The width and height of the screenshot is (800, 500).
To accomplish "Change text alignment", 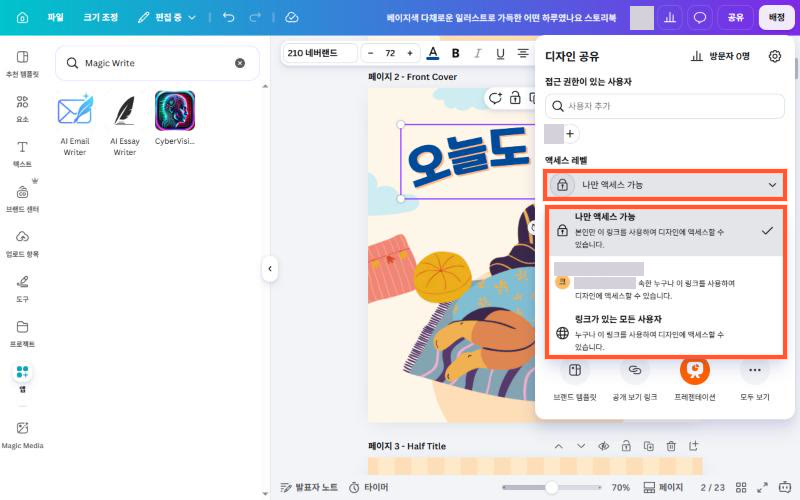I will [523, 53].
